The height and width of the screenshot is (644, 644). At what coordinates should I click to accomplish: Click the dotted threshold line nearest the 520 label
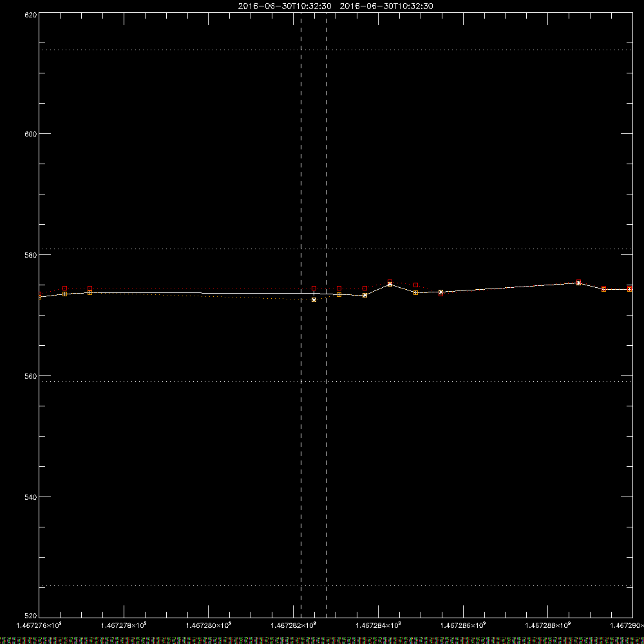pos(336,585)
